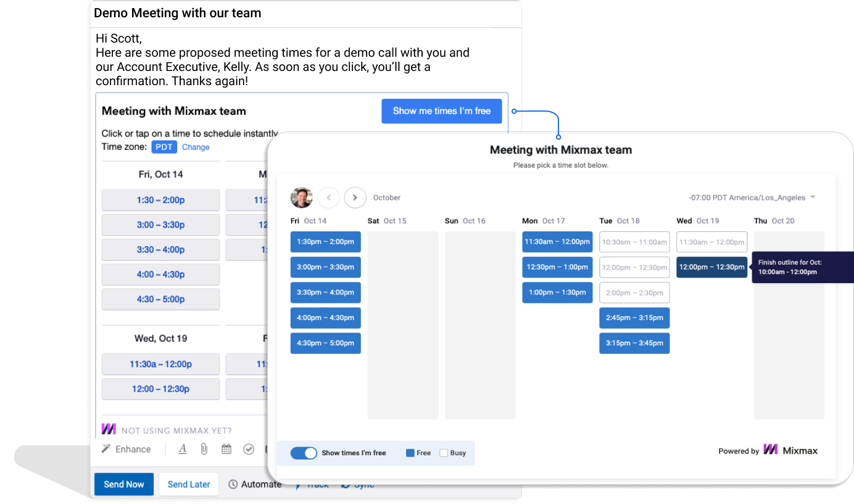Click the Mixmax M logo beside 'Not using Mixmax yet?'
Viewport: 854px width, 504px height.
[109, 429]
